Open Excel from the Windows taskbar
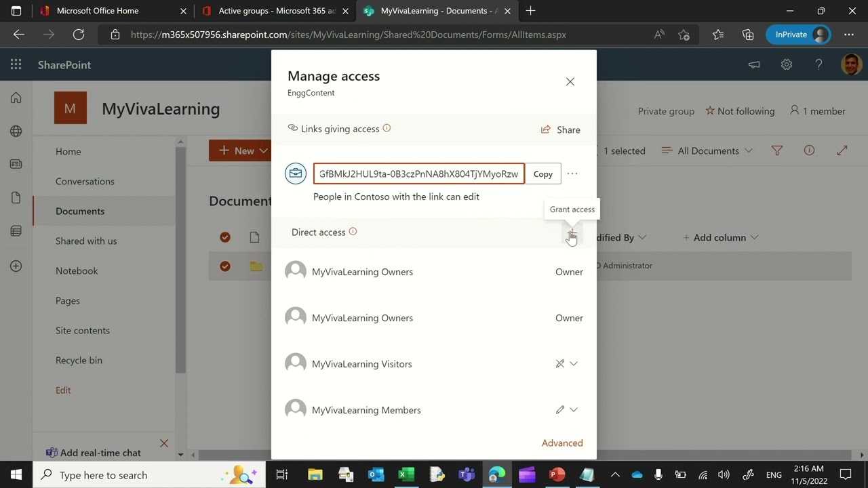Image resolution: width=868 pixels, height=488 pixels. pos(406,474)
